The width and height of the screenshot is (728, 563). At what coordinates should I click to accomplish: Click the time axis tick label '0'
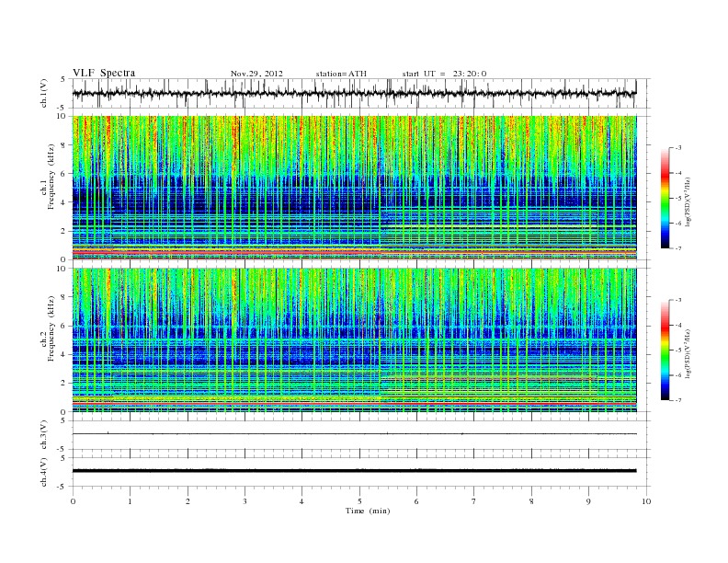coord(73,501)
